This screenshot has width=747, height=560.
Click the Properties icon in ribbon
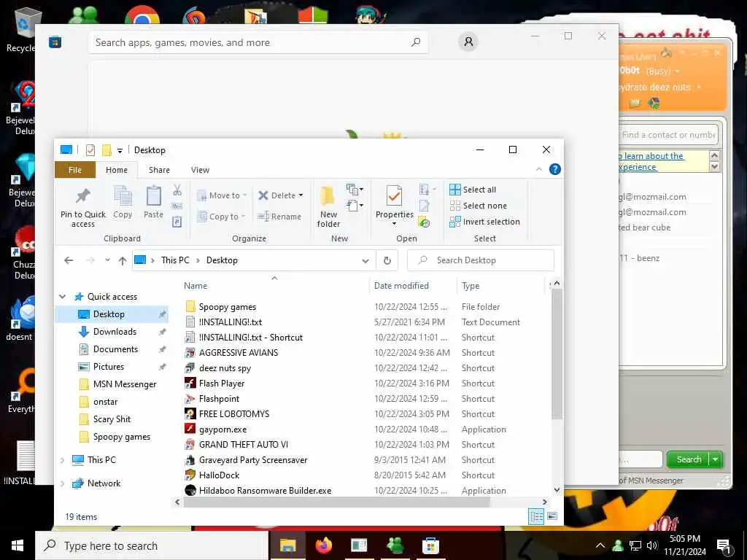(394, 196)
